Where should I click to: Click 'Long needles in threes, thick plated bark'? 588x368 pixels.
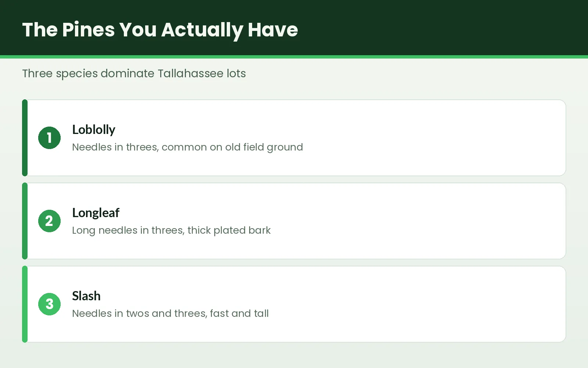pyautogui.click(x=171, y=230)
